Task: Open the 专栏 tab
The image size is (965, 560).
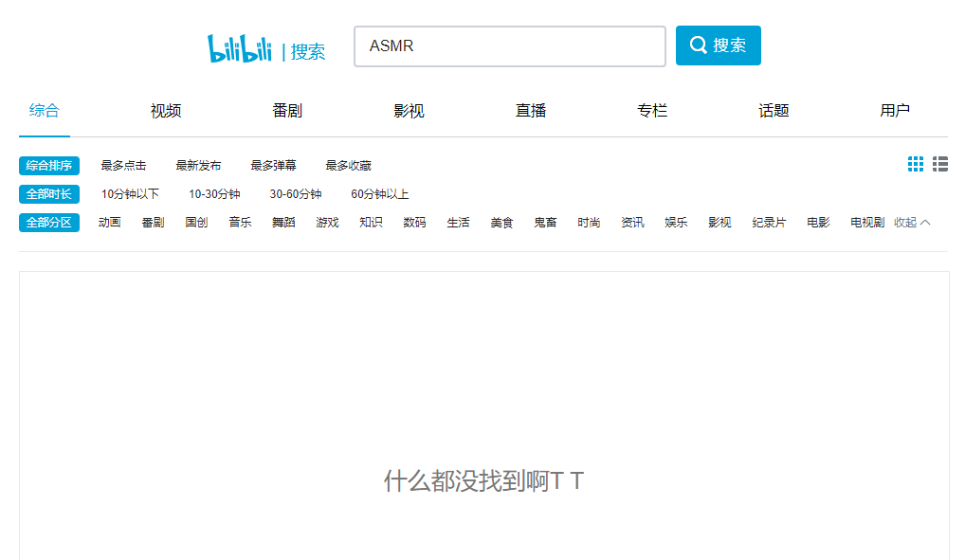Action: (x=652, y=111)
